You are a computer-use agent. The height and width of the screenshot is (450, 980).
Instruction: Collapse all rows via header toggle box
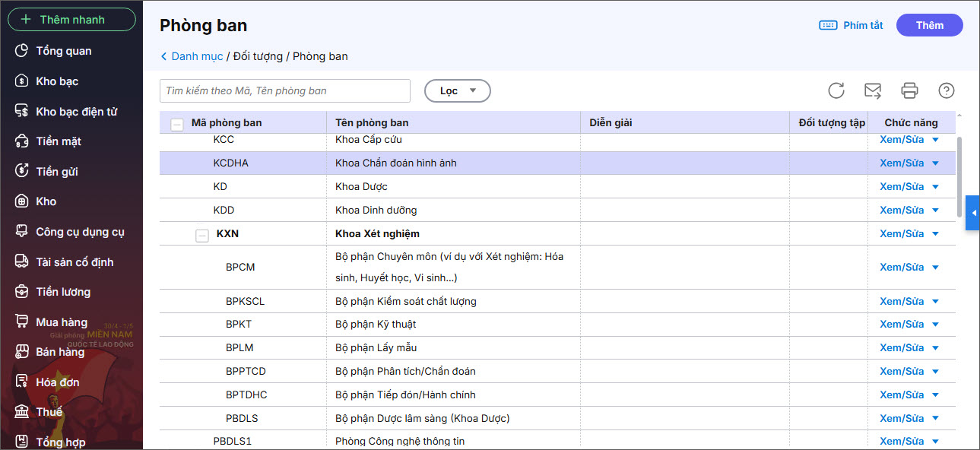pos(177,125)
